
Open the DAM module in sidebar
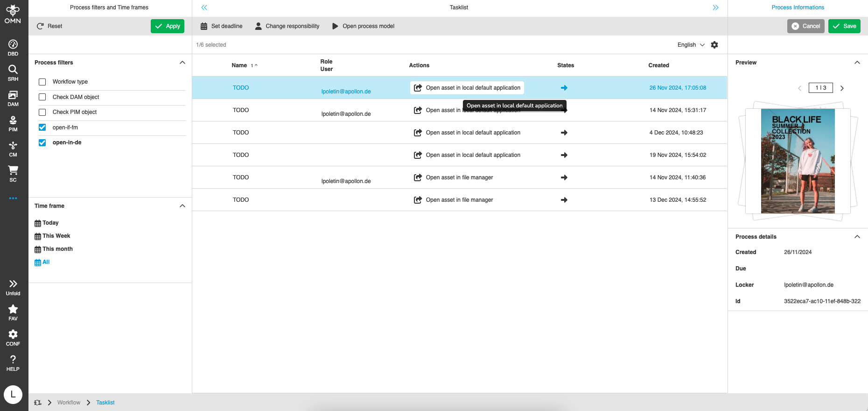13,98
